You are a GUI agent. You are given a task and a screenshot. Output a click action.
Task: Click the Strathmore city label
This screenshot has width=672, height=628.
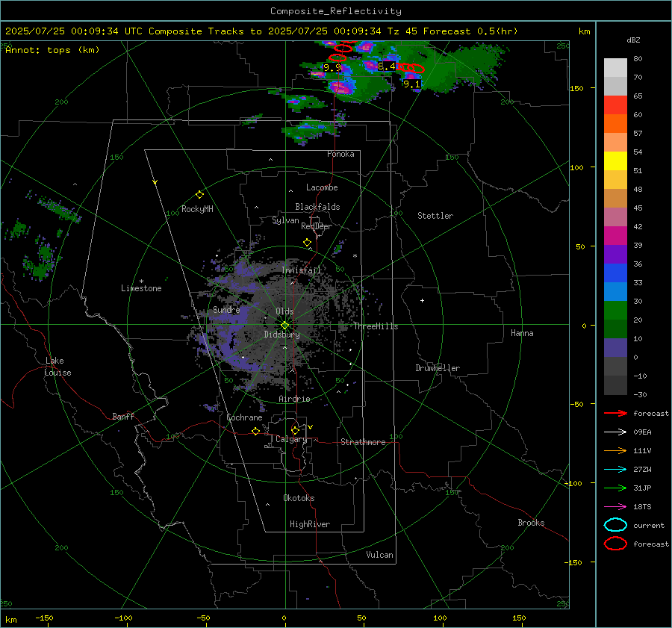click(363, 442)
